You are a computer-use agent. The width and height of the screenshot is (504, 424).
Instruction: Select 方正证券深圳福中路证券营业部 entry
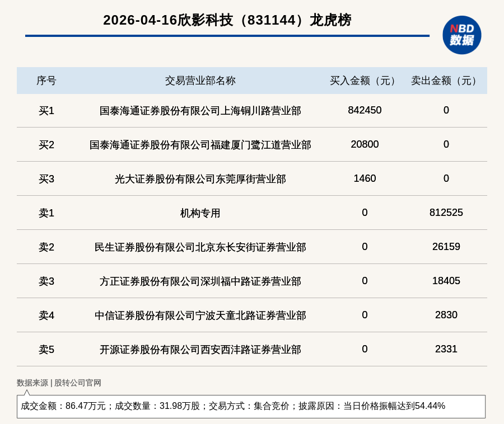[200, 281]
